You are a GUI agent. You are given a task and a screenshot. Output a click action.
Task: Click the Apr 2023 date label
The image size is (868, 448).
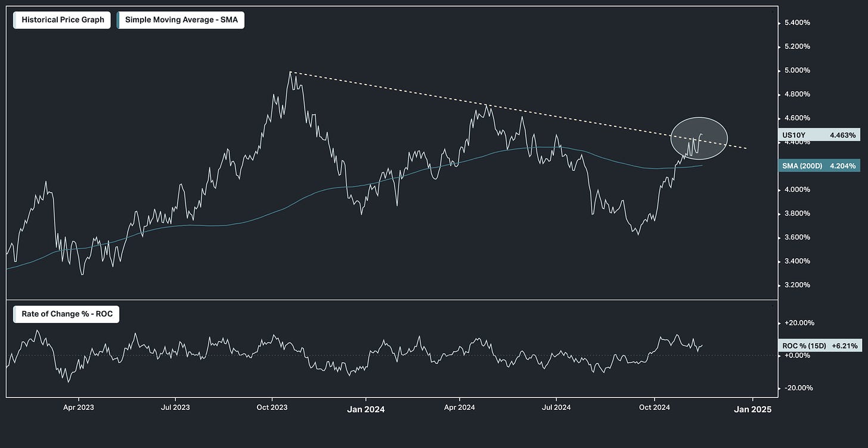79,408
